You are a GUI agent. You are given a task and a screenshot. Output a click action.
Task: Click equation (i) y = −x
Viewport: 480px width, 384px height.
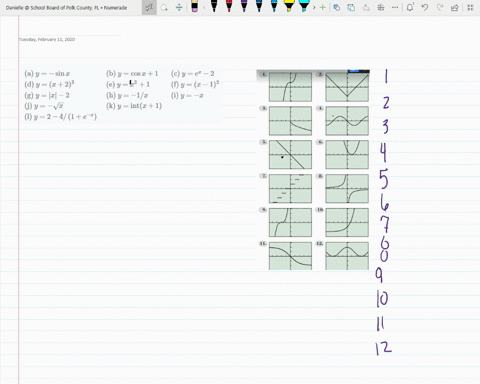click(187, 95)
